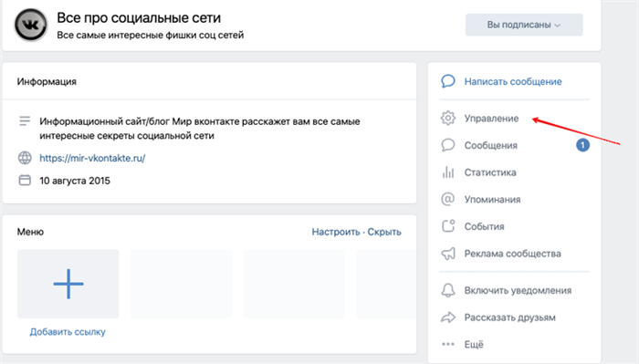Click the Добавить ссылку link
Image resolution: width=639 pixels, height=364 pixels.
(x=68, y=332)
